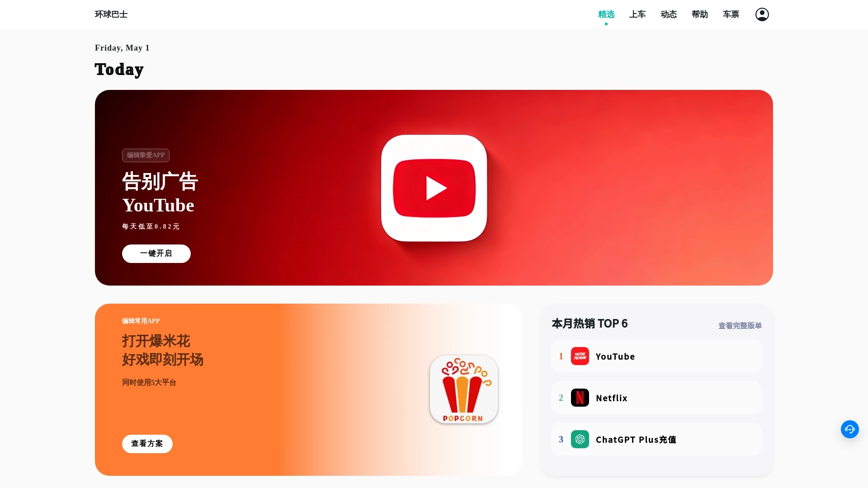
Task: Open the user account profile icon
Action: pos(762,14)
